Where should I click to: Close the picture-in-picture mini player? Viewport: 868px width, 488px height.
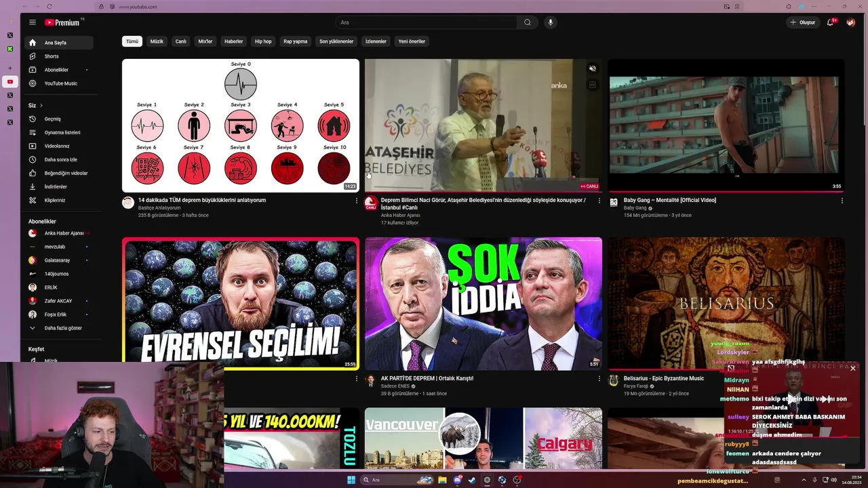(x=853, y=368)
